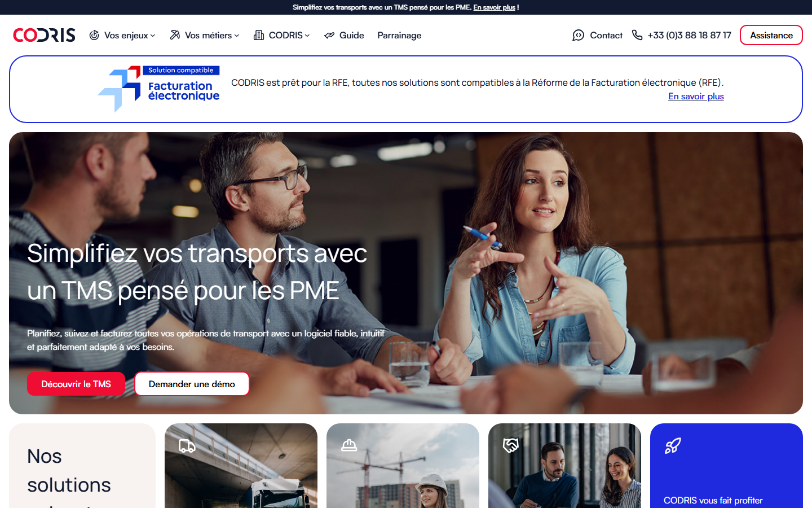Click the Contact chat bubble icon
The width and height of the screenshot is (812, 508).
click(578, 35)
